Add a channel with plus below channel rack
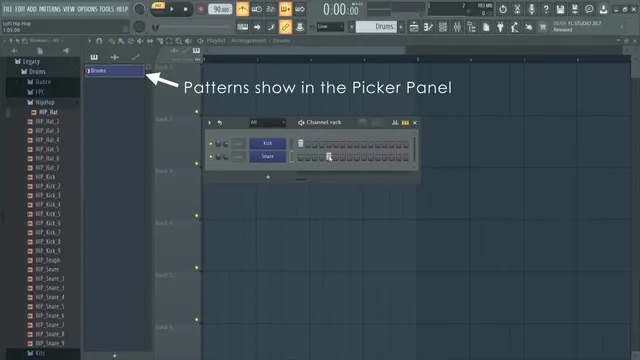The width and height of the screenshot is (640, 360). pos(268,177)
